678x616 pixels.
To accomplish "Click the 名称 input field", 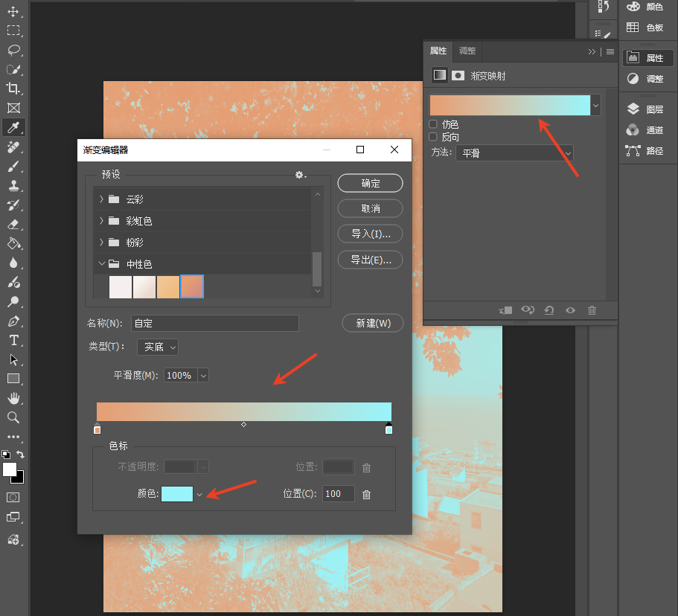I will (x=214, y=324).
